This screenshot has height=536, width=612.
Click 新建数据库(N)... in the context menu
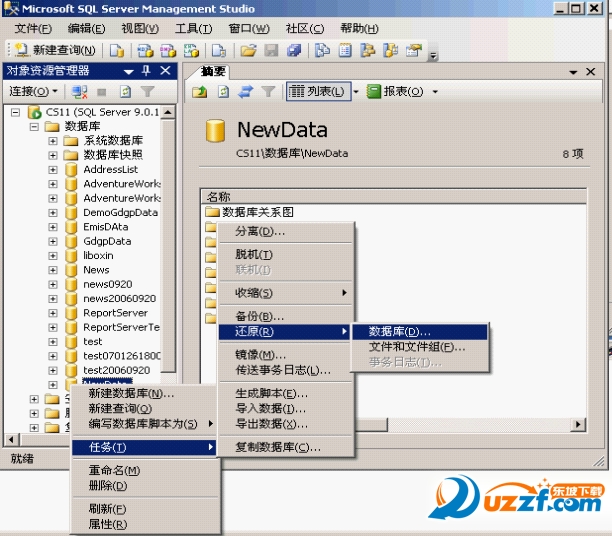click(144, 394)
